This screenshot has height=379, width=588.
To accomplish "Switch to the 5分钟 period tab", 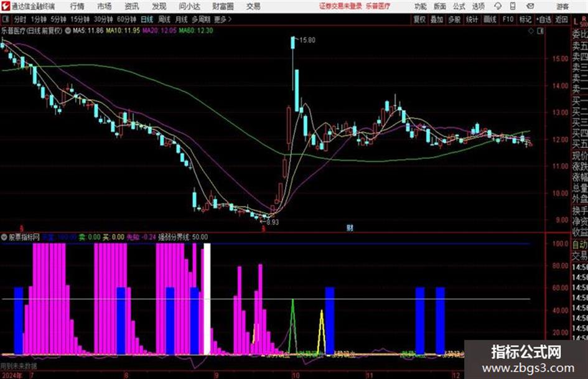I will 58,19.
